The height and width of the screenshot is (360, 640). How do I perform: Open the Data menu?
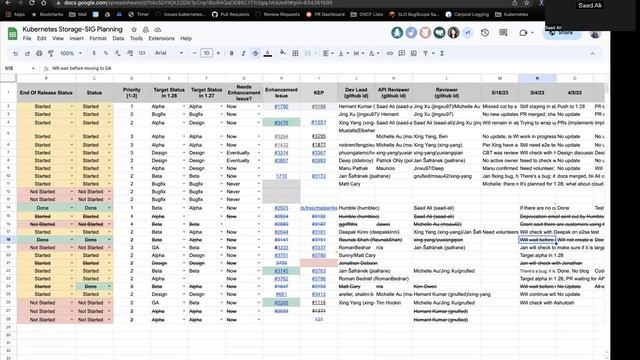click(118, 38)
